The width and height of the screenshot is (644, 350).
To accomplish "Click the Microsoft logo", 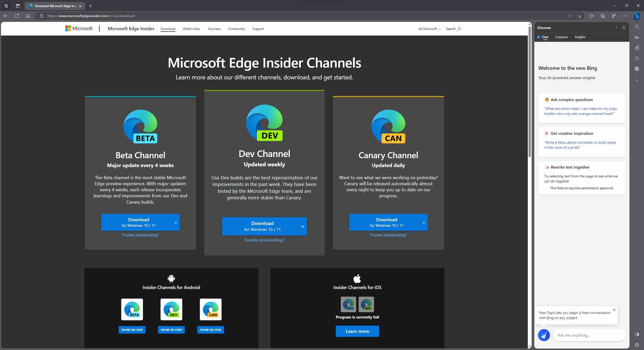I will (x=79, y=28).
